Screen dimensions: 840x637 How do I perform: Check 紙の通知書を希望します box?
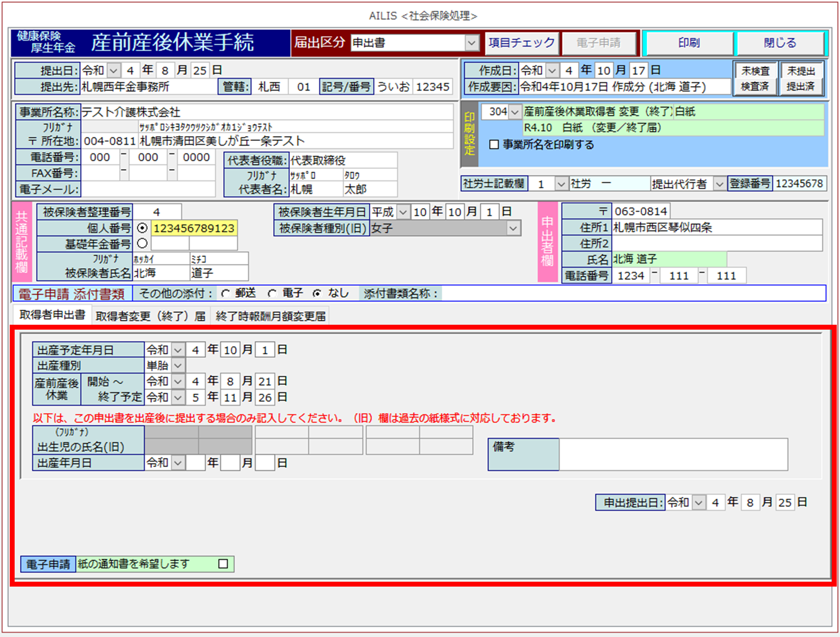(223, 564)
